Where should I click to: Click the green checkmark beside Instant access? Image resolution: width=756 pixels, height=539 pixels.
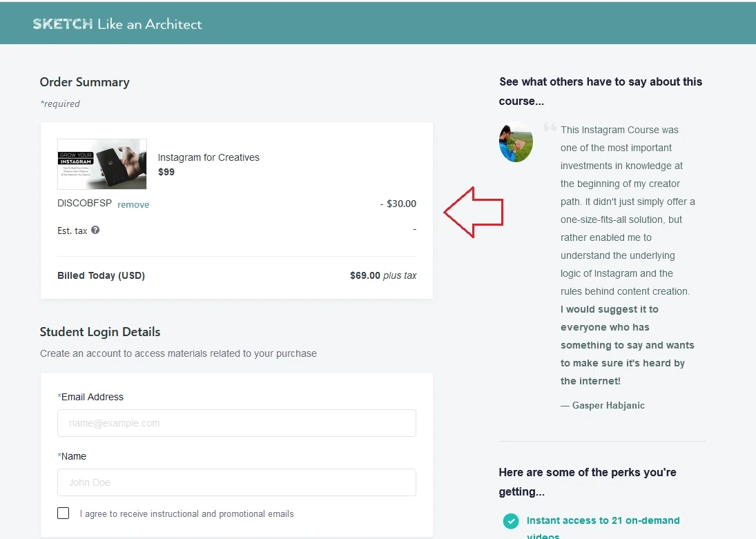tap(511, 521)
